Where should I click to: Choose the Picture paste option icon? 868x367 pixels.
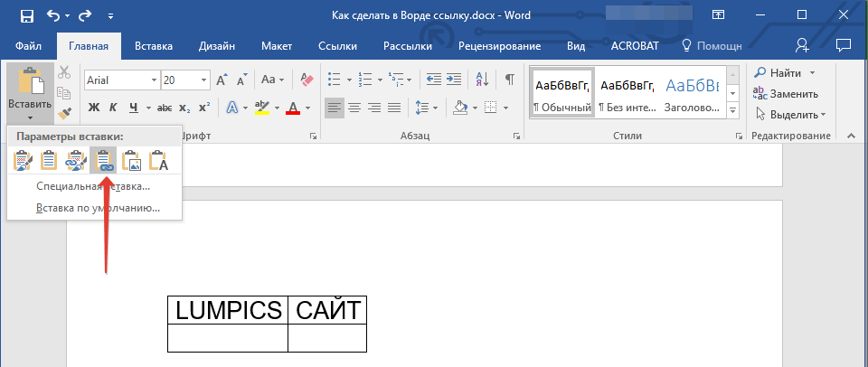pyautogui.click(x=131, y=161)
